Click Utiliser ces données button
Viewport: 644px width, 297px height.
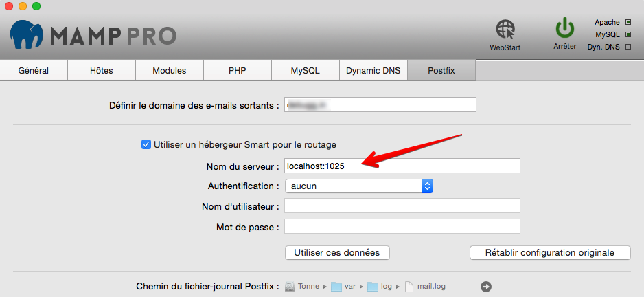337,252
